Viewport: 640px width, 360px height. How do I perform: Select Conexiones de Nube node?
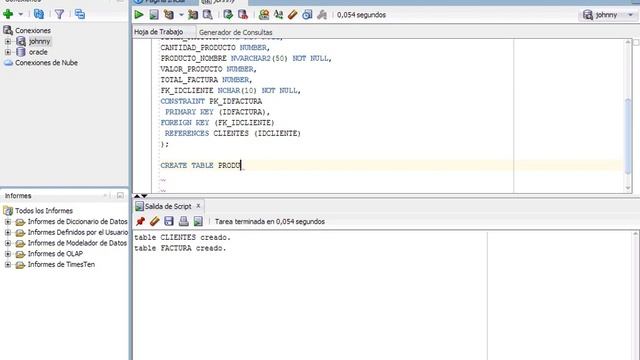pos(46,63)
